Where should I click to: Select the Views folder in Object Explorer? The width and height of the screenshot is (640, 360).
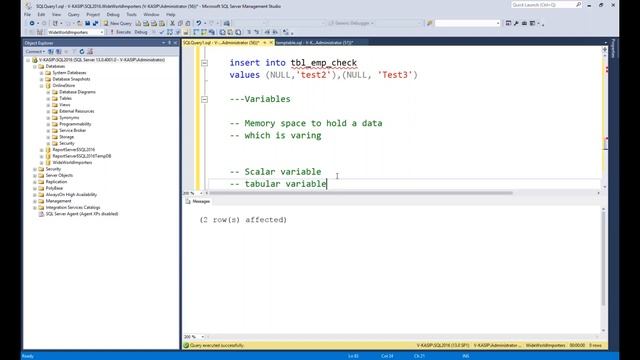(x=64, y=105)
